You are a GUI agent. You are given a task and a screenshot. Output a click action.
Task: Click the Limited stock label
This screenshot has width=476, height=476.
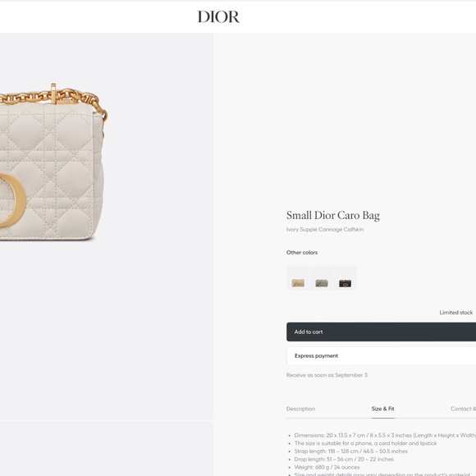(456, 313)
